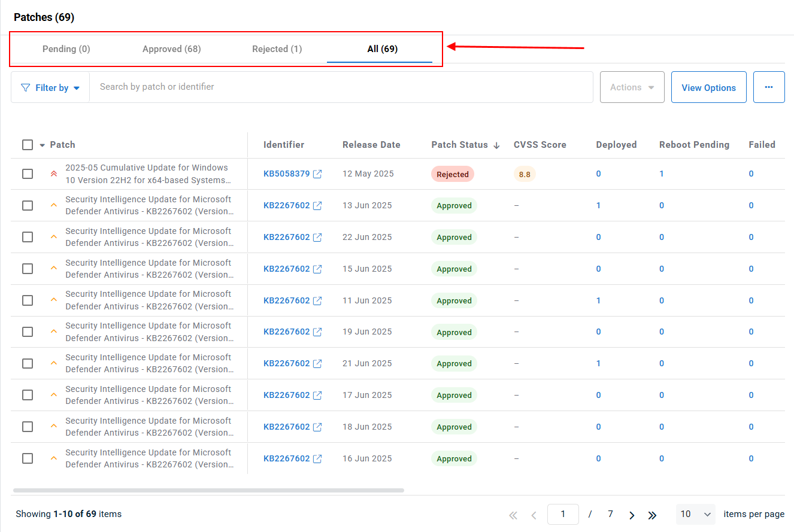Click severity chevron icon in 13 Jun 2025 row
The height and width of the screenshot is (532, 794).
54,205
